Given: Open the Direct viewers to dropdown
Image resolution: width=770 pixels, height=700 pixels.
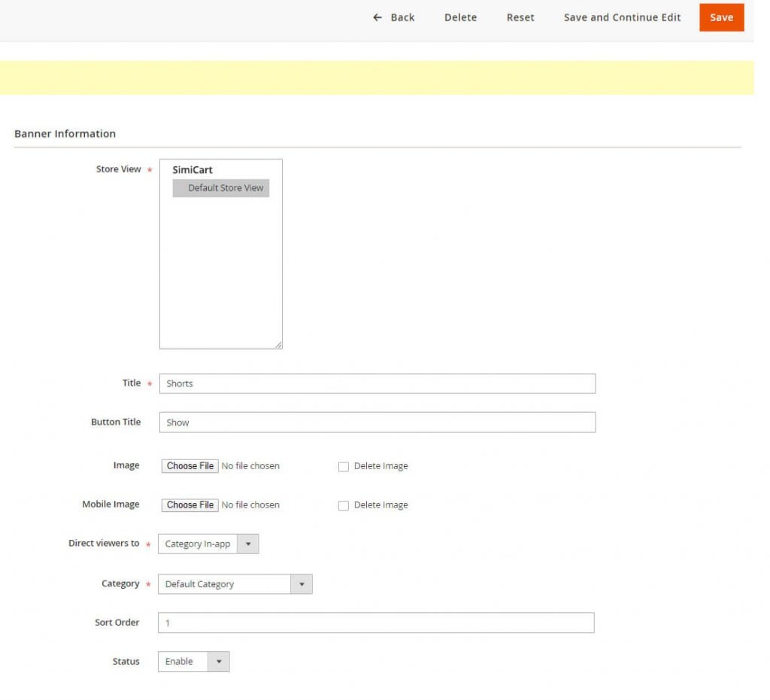Looking at the screenshot, I should click(x=208, y=544).
